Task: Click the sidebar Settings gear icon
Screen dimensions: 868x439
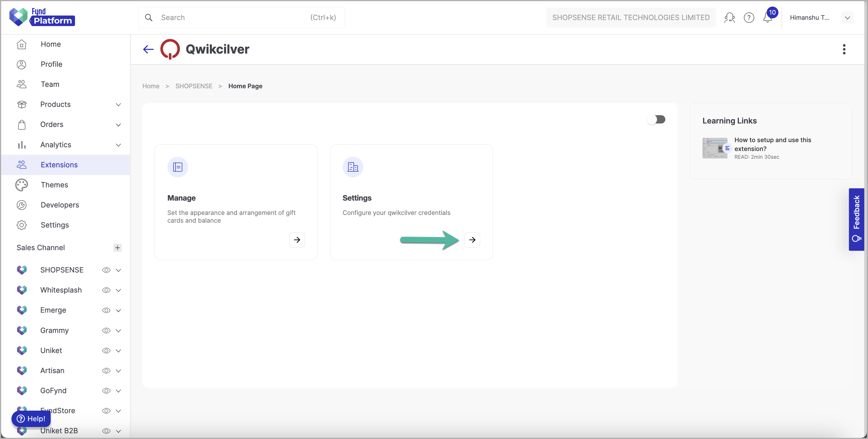Action: 21,225
